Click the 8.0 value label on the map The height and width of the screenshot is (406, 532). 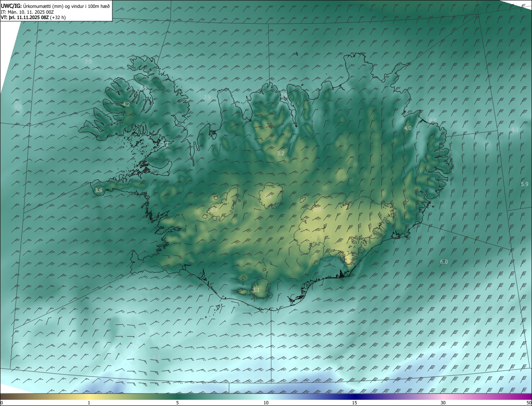point(433,120)
